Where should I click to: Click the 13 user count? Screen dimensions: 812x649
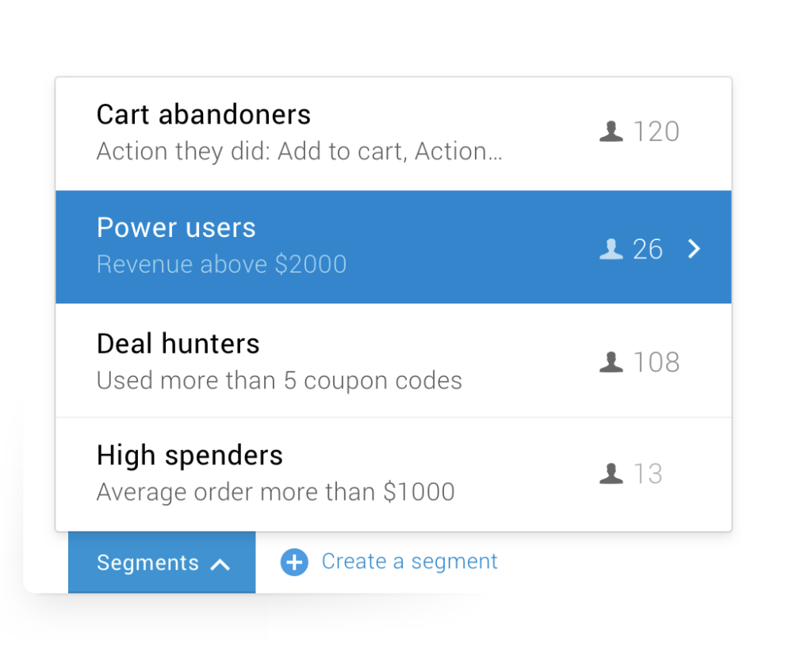click(648, 474)
